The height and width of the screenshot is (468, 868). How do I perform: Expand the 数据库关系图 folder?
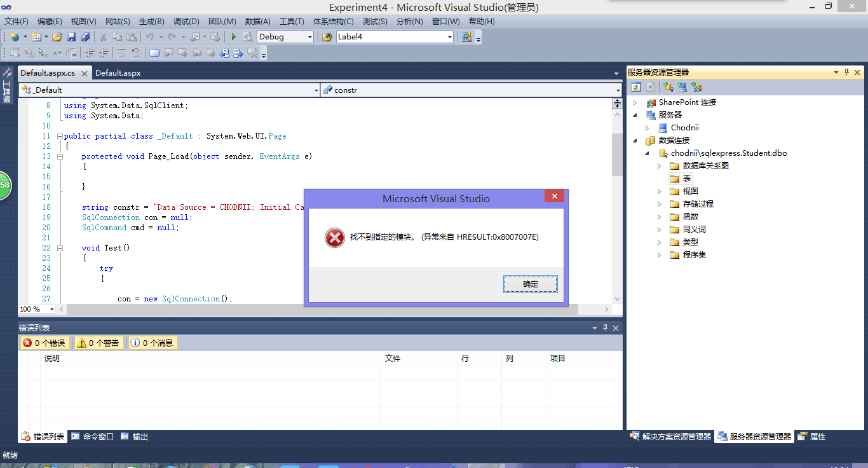click(660, 166)
